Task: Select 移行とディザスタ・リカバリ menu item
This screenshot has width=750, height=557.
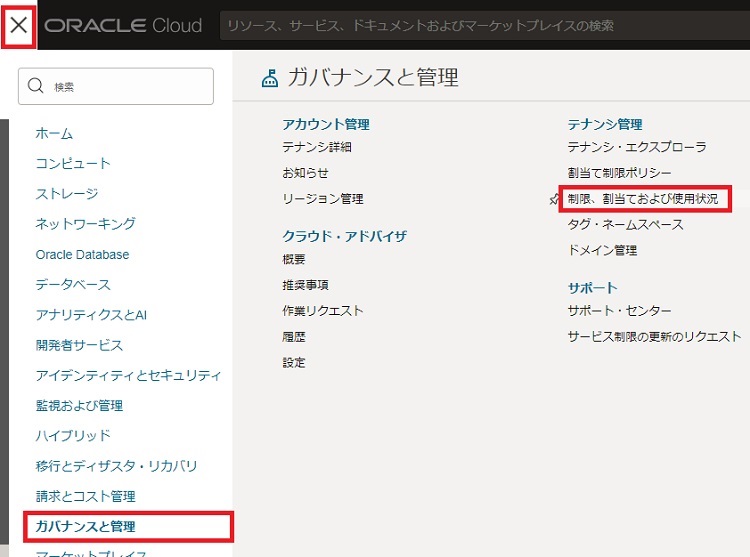Action: click(x=116, y=466)
